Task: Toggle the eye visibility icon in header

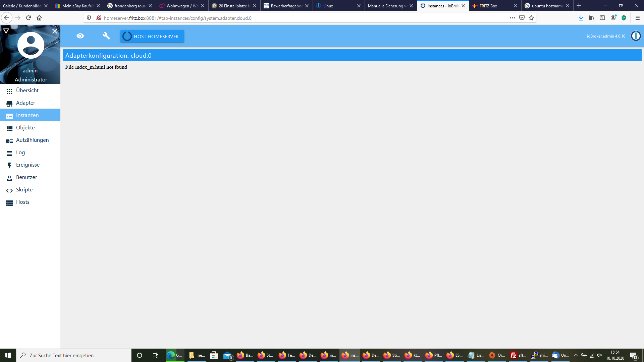Action: pos(80,36)
